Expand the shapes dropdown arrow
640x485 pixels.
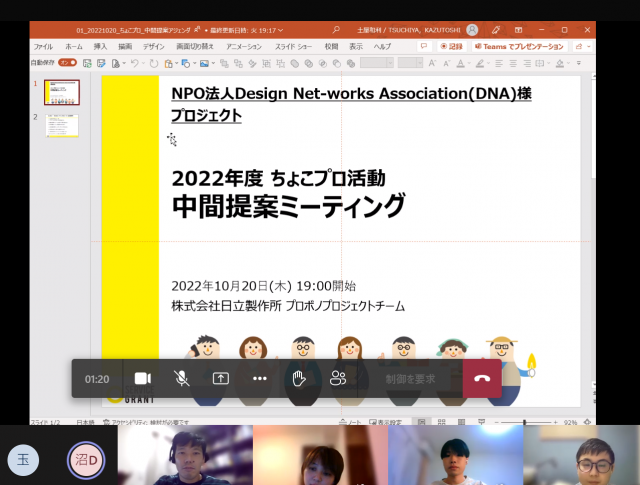coord(195,63)
